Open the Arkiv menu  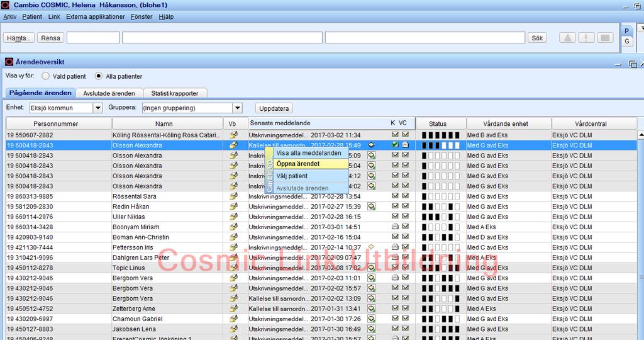point(10,17)
